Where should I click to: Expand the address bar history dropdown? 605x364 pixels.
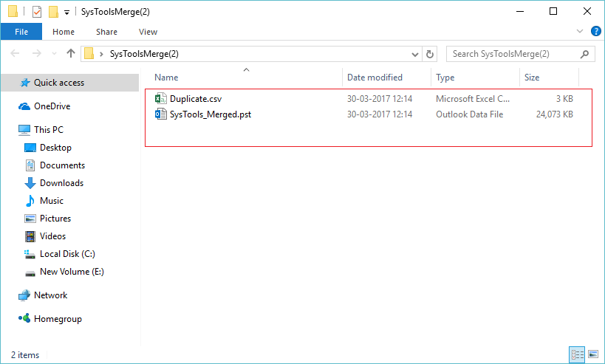(x=414, y=55)
